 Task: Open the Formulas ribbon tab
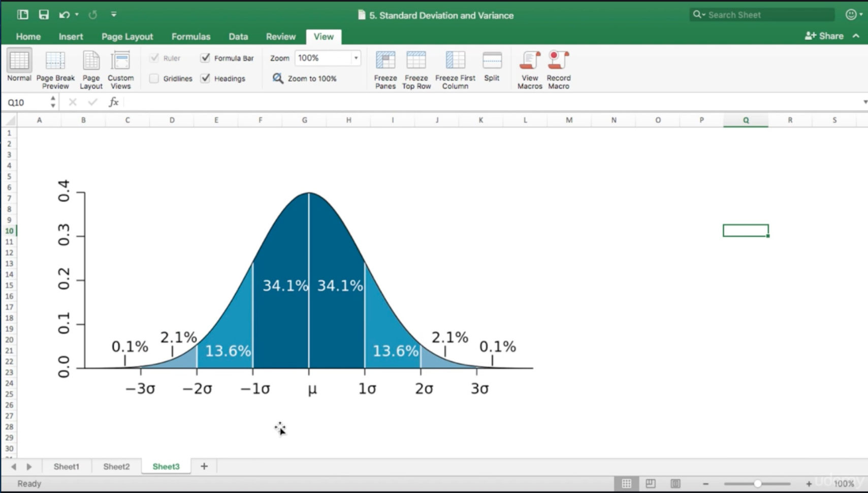click(x=190, y=37)
